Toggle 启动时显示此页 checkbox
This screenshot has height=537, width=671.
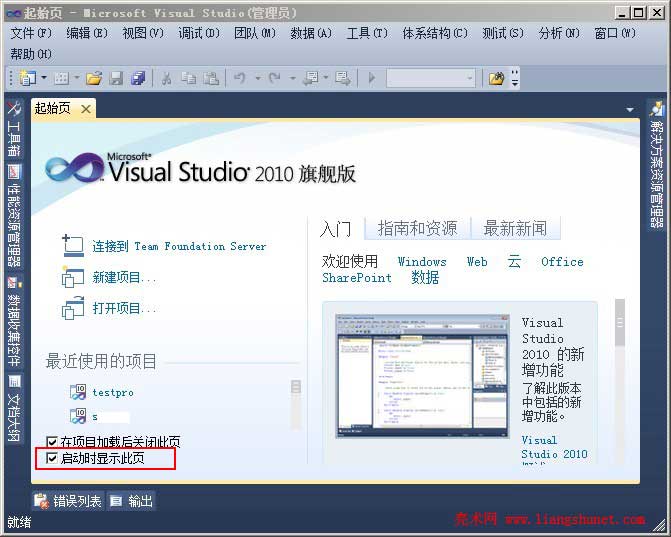pos(52,458)
